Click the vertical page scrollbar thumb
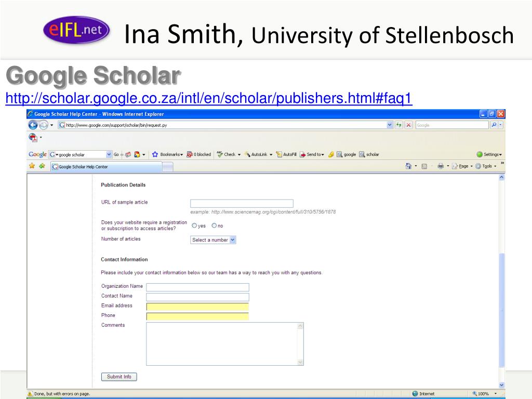This screenshot has width=532, height=399. [501, 310]
